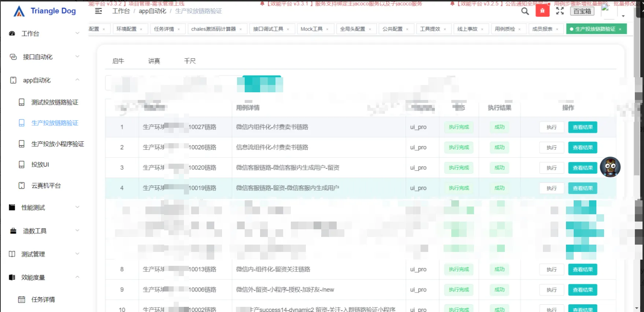Open 测试投放链路验证 in sidebar

55,102
